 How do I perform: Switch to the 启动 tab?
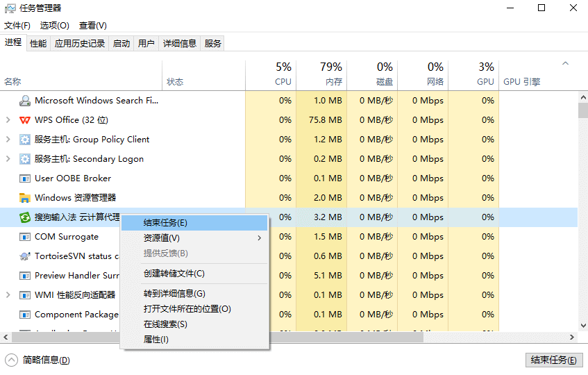(x=121, y=44)
